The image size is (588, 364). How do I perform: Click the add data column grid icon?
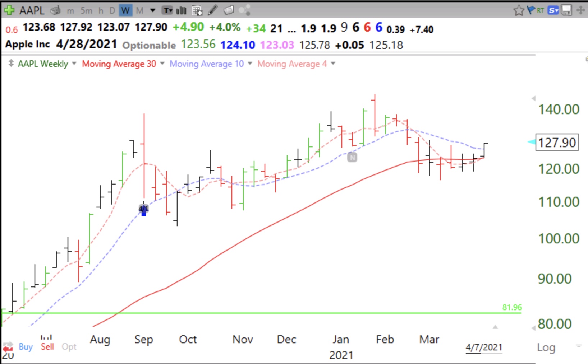tap(197, 11)
